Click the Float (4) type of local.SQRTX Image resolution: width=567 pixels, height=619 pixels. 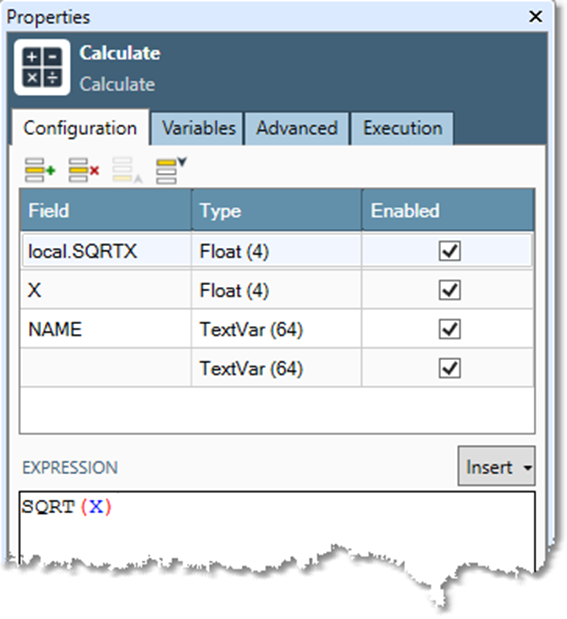tap(235, 251)
